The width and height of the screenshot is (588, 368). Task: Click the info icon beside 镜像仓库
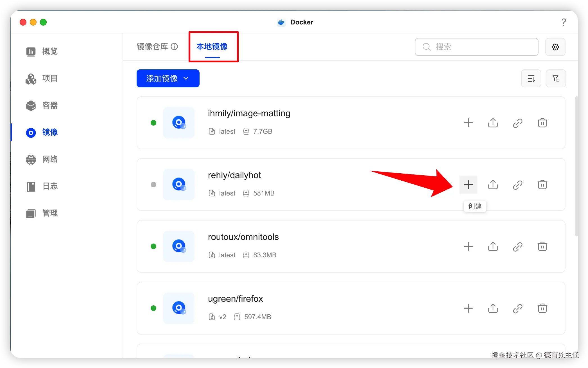pos(175,47)
